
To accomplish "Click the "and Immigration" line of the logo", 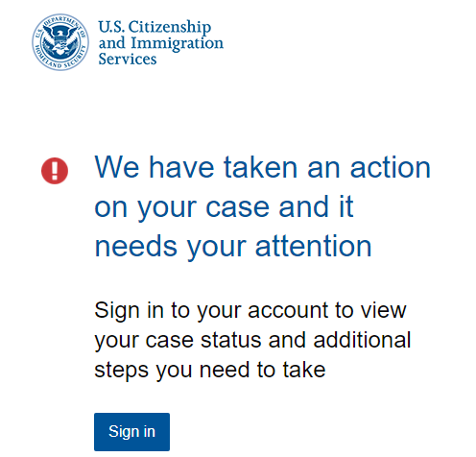I will [x=161, y=43].
